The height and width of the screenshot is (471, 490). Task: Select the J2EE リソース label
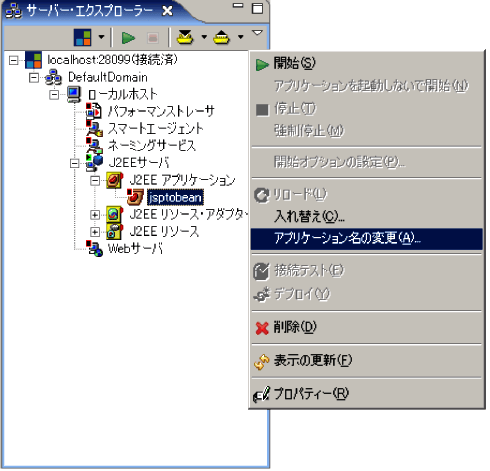pyautogui.click(x=164, y=232)
